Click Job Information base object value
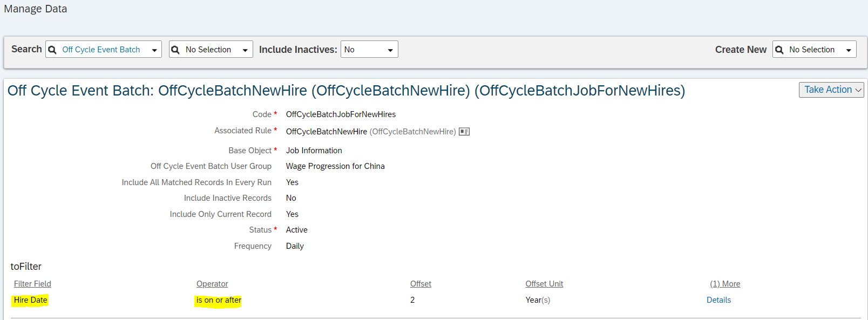 (x=314, y=151)
